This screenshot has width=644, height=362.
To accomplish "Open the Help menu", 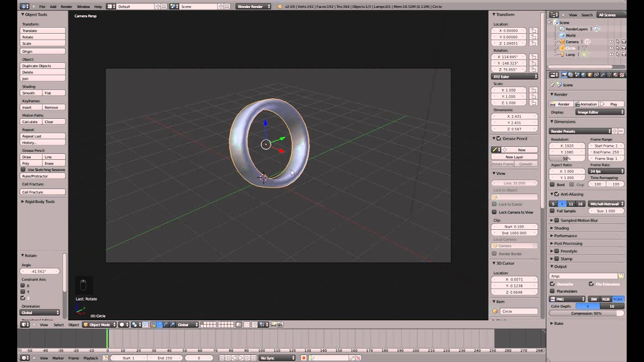I will pyautogui.click(x=98, y=7).
